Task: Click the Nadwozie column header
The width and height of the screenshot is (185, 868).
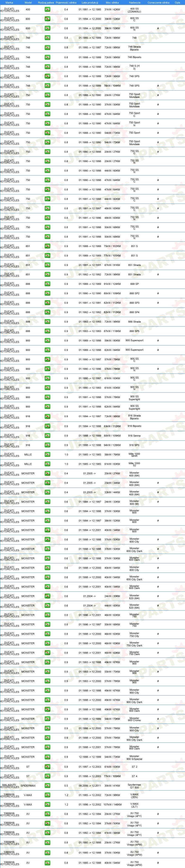Action: (x=135, y=2)
